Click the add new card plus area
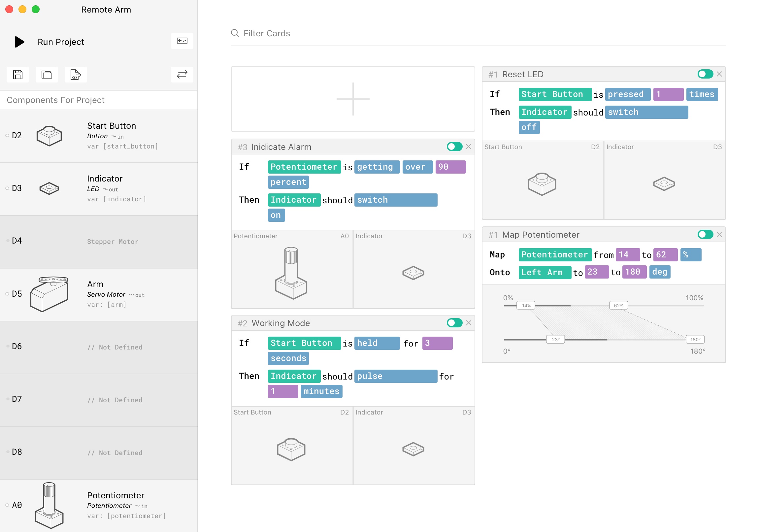This screenshot has width=759, height=532. (x=353, y=99)
